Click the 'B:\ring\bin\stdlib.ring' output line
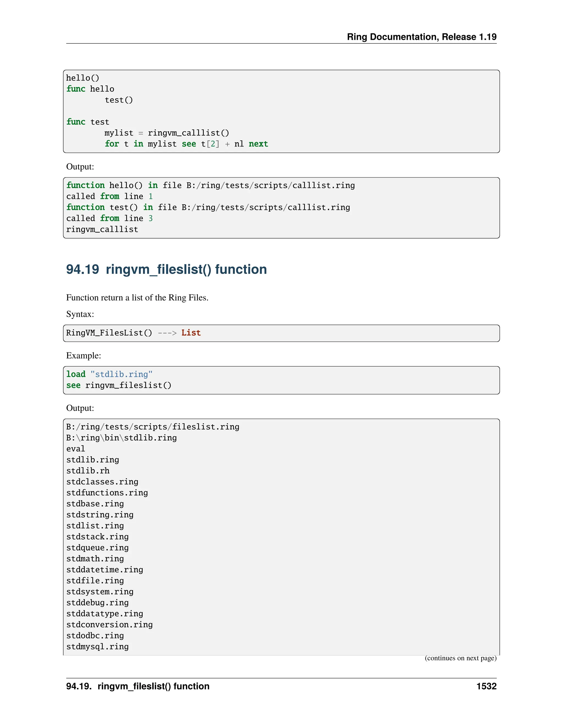The height and width of the screenshot is (728, 563). point(122,438)
